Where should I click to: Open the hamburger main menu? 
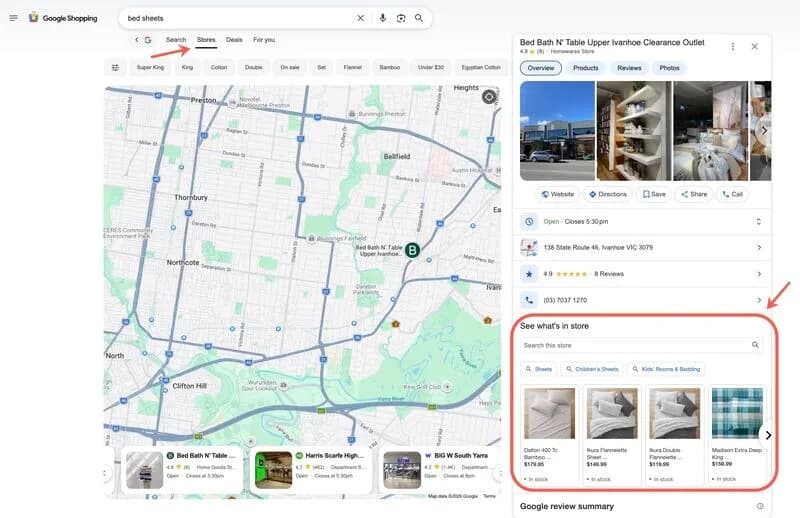[13, 18]
